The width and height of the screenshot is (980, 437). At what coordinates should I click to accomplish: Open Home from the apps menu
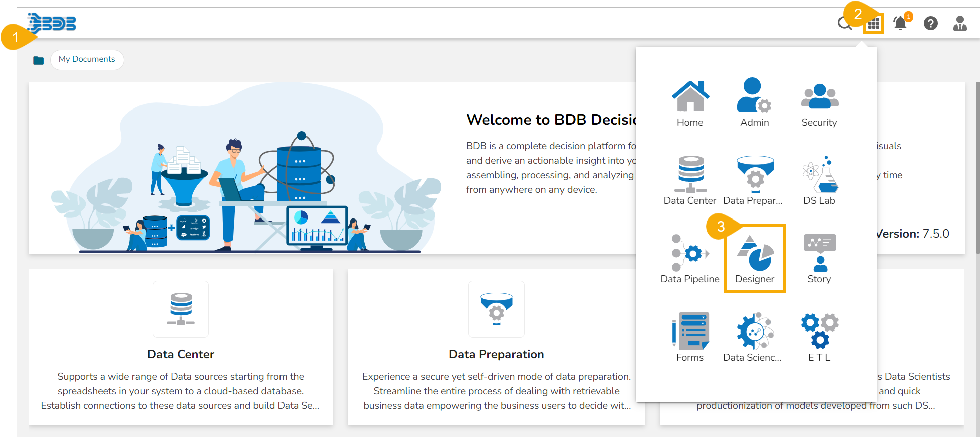pos(690,103)
